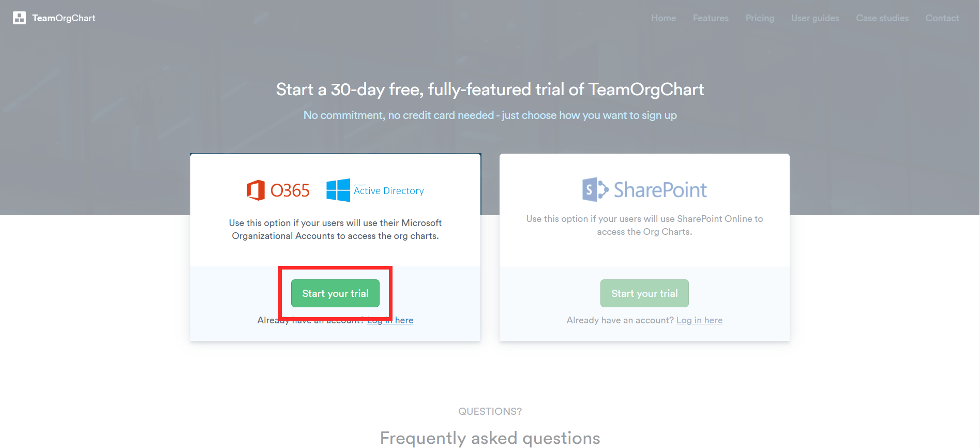Click the SharePoint 'S' logo icon
Viewport: 980px width, 448px height.
click(x=595, y=190)
